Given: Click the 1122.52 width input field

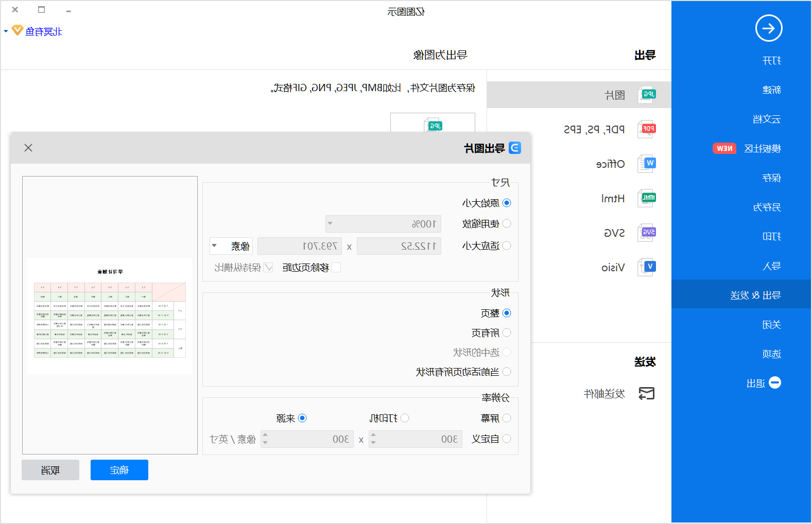Looking at the screenshot, I should coord(399,246).
